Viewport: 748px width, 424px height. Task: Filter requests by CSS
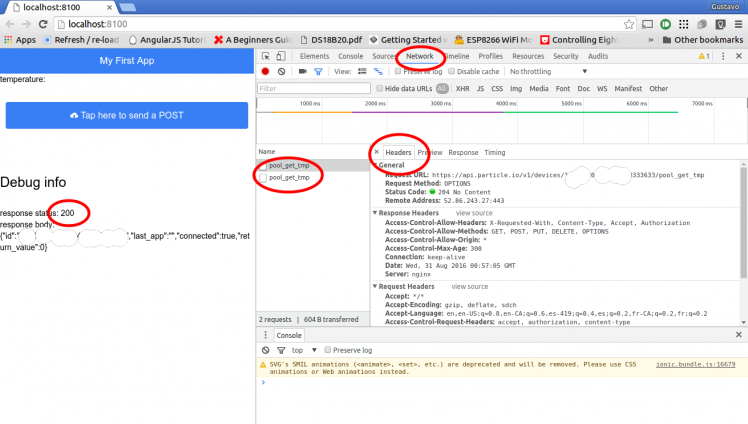point(497,89)
